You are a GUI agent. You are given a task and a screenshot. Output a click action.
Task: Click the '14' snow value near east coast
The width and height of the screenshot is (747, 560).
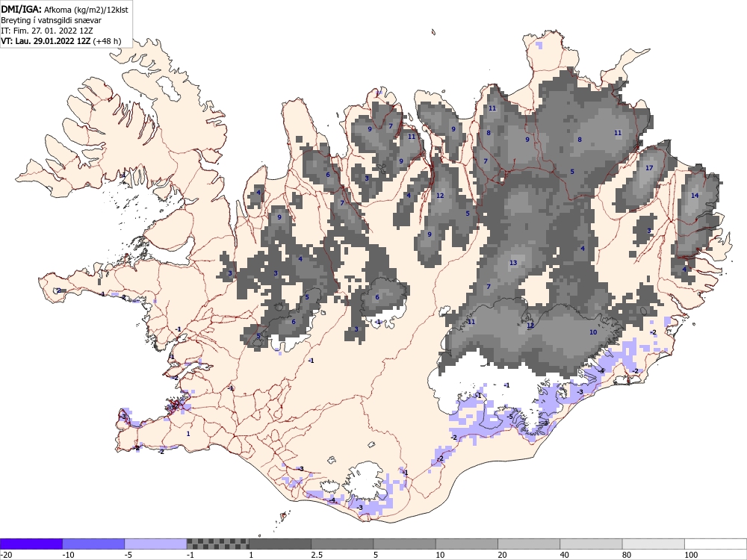tap(695, 196)
